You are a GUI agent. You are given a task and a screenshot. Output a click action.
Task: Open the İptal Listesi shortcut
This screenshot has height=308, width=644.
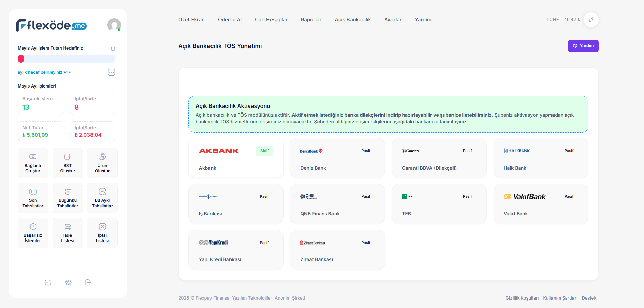click(102, 233)
